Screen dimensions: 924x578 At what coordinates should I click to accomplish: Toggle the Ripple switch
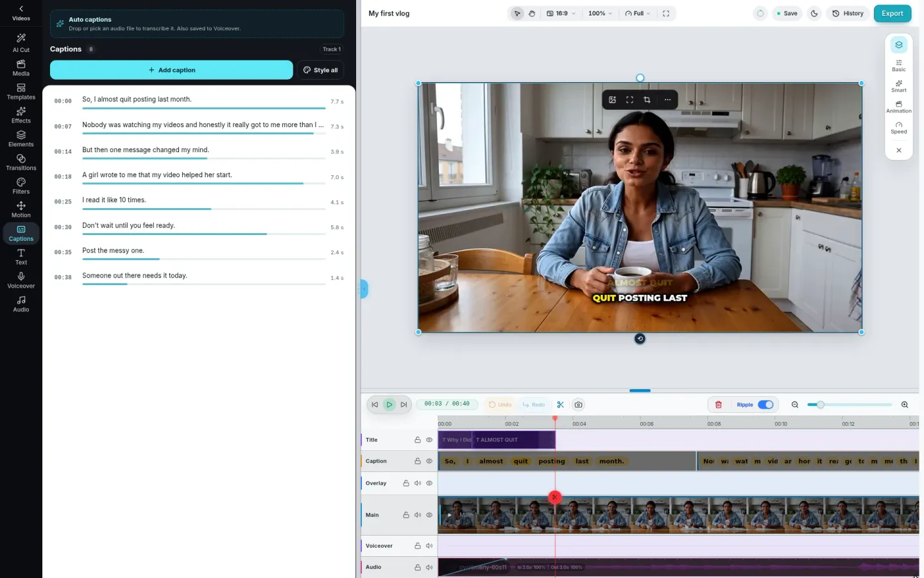click(766, 405)
